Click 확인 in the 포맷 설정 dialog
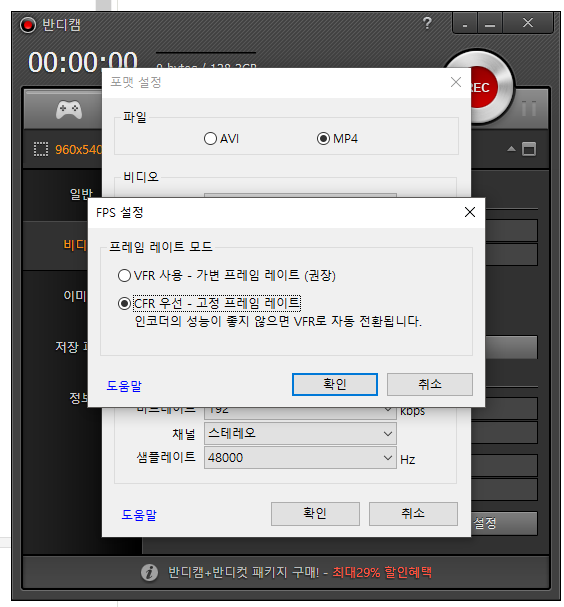This screenshot has width=564, height=607. pos(315,514)
